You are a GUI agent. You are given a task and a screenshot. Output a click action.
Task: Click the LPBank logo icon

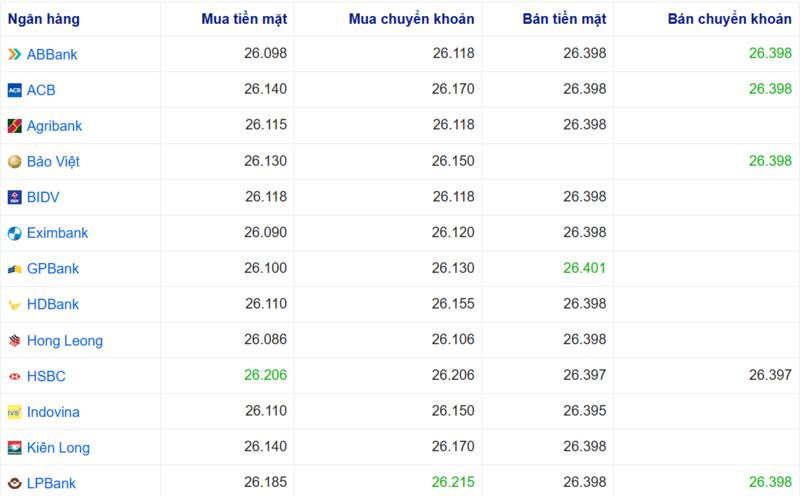(14, 483)
